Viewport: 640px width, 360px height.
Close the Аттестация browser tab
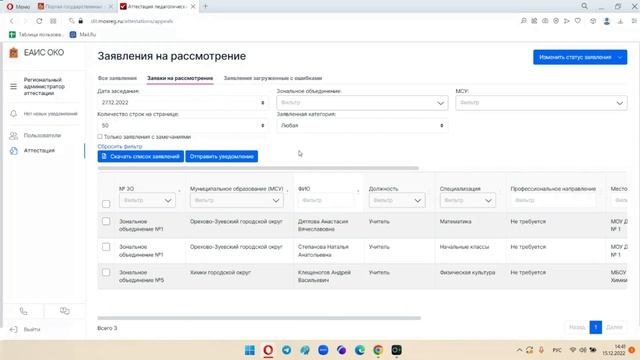(193, 6)
